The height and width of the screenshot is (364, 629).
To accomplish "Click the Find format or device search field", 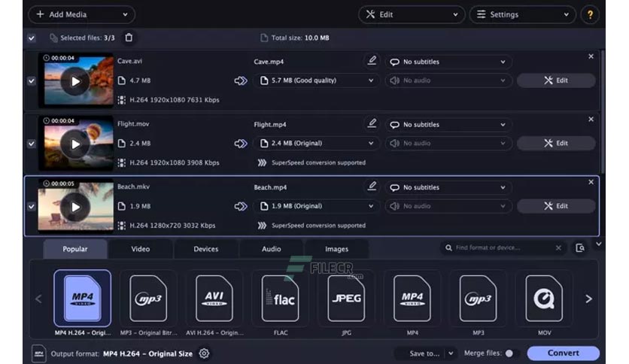I will tap(503, 247).
